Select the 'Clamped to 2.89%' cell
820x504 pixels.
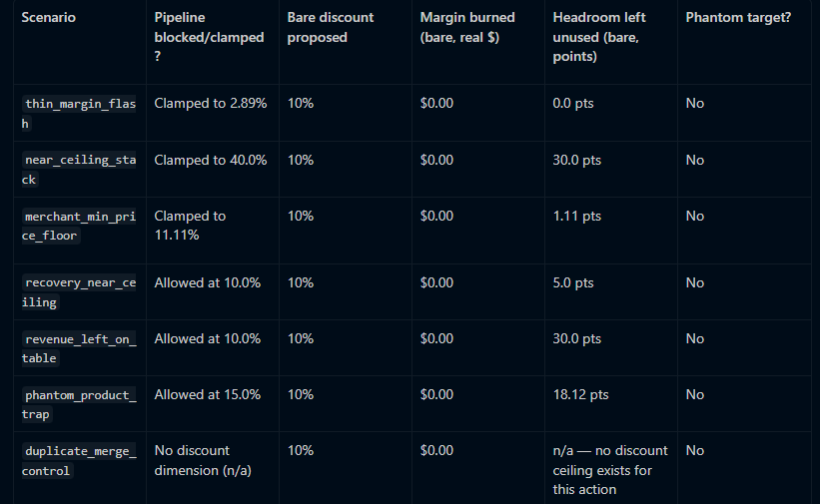(x=210, y=104)
